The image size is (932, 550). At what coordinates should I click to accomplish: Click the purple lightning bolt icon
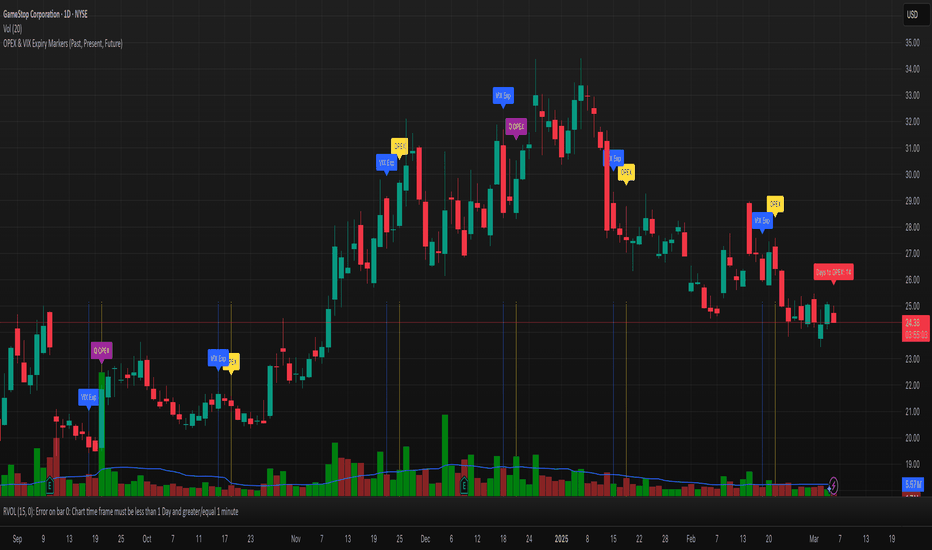pos(833,486)
